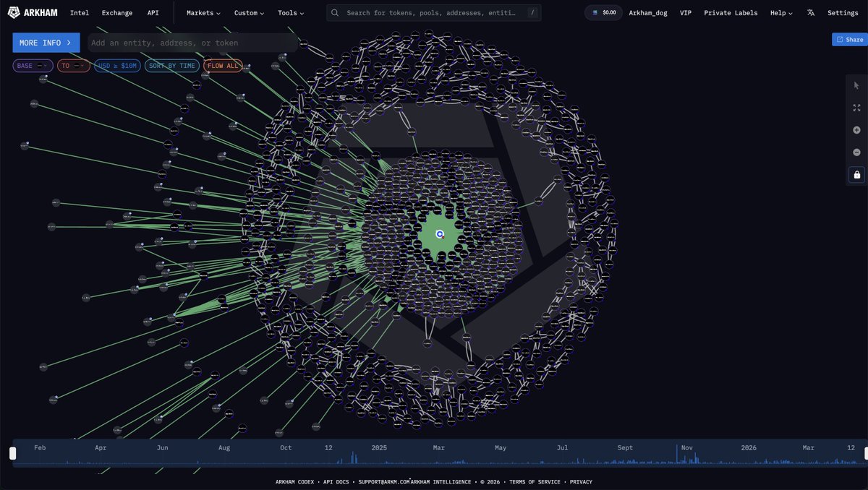Expand the Tools dropdown menu
The width and height of the screenshot is (868, 490).
coord(291,13)
